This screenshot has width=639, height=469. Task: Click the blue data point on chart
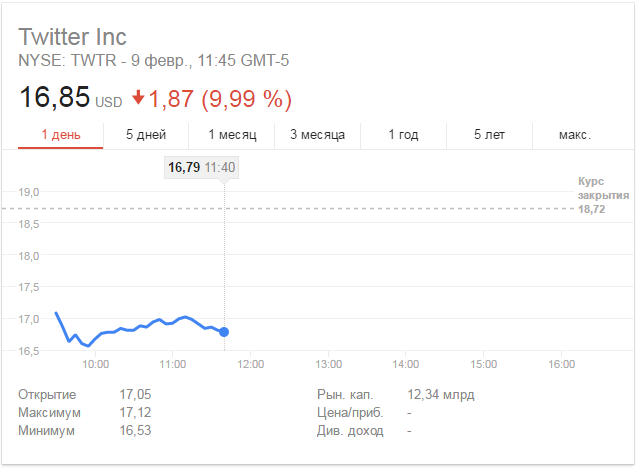pyautogui.click(x=224, y=332)
